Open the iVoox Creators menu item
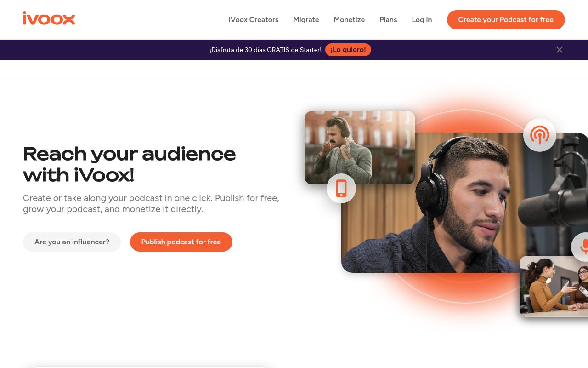588x368 pixels. coord(254,20)
